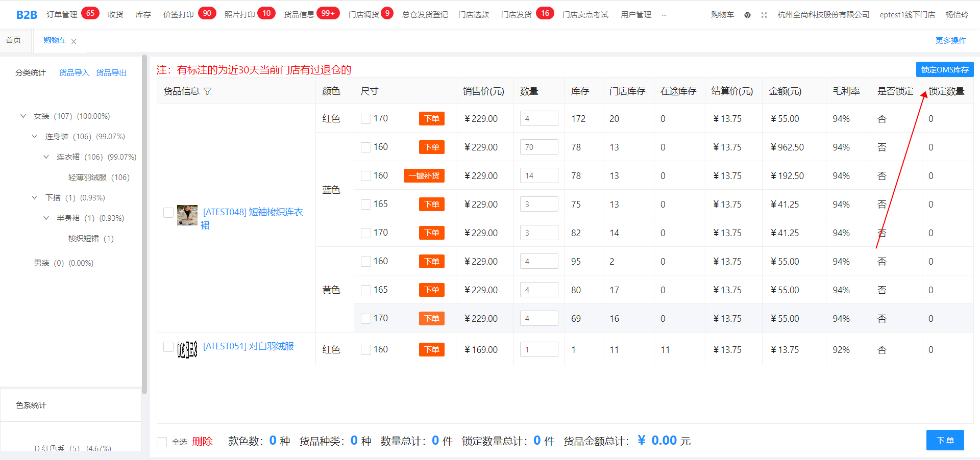Viewport: 980px width, 460px height.
Task: Collapse the 女装 category tree node
Action: coord(23,116)
